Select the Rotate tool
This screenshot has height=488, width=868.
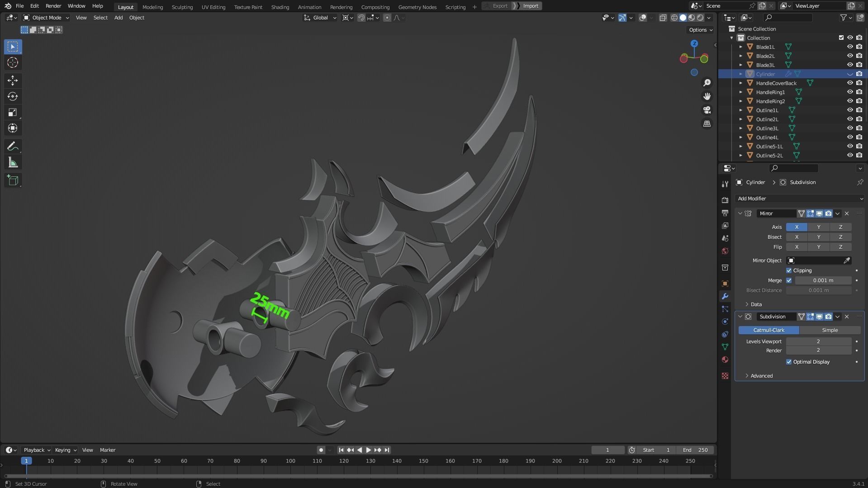tap(13, 96)
